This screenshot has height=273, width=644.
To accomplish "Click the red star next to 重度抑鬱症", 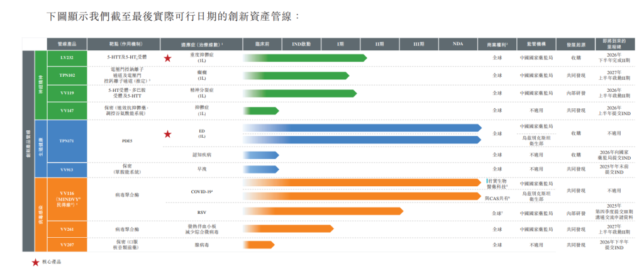I will click(x=168, y=58).
